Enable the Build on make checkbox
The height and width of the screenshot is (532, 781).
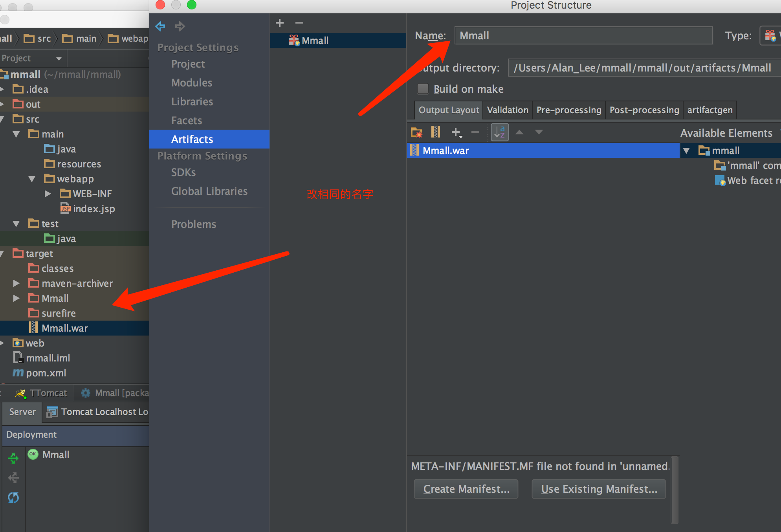pyautogui.click(x=423, y=89)
